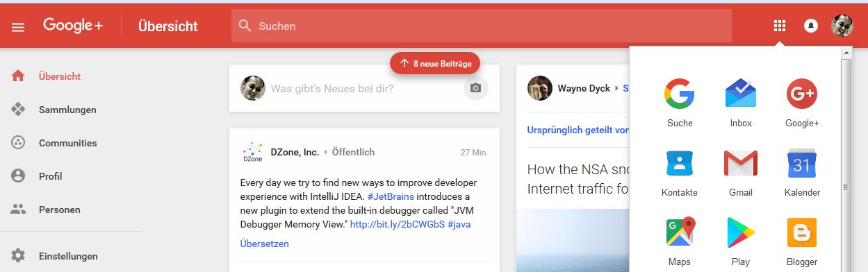Click the 27 Min. timestamp

(474, 152)
